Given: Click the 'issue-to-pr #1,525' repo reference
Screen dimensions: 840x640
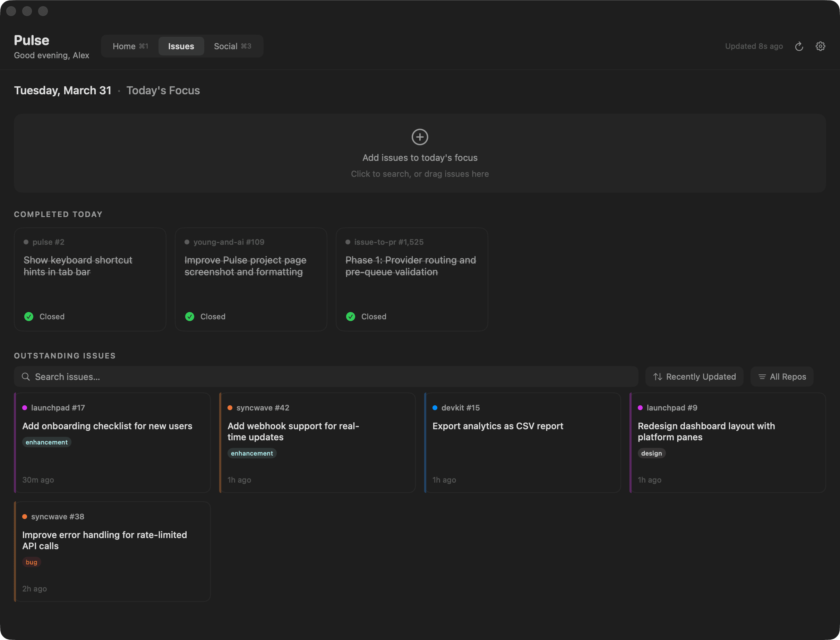Looking at the screenshot, I should click(x=389, y=242).
